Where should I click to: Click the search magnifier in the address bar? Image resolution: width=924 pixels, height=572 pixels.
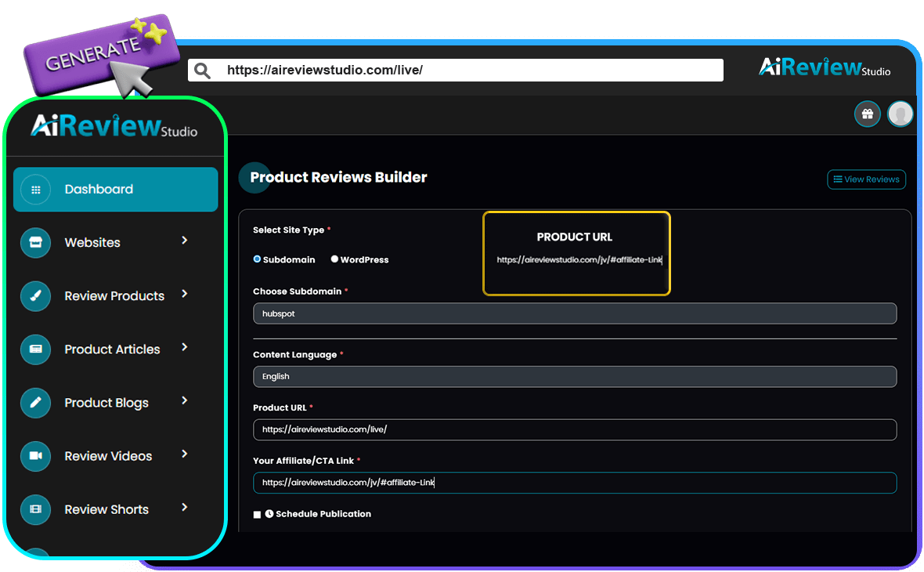pos(202,70)
